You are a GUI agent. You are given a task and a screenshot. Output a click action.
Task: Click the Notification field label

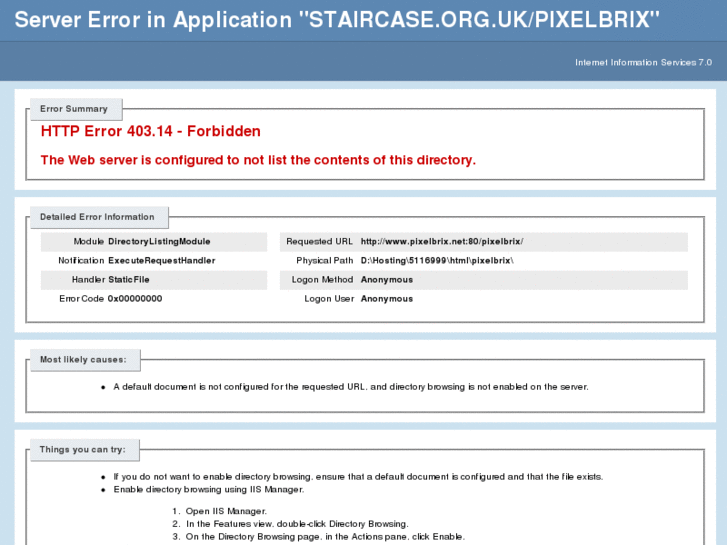click(81, 261)
